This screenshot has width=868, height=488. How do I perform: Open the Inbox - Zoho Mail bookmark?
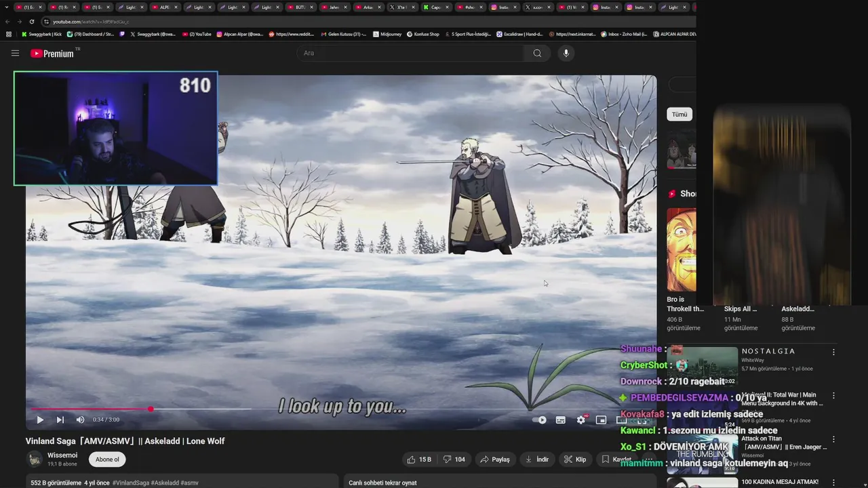pyautogui.click(x=624, y=34)
